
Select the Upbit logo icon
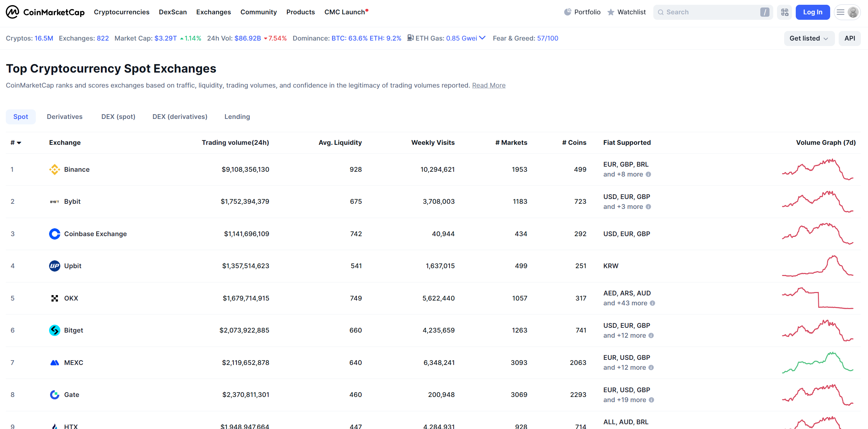click(55, 266)
